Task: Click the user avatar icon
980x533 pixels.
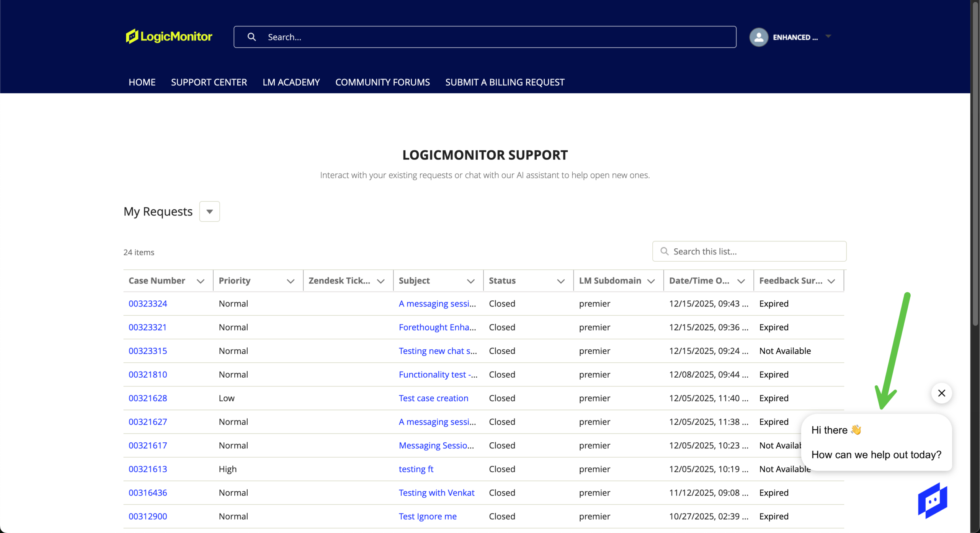Action: (x=758, y=37)
